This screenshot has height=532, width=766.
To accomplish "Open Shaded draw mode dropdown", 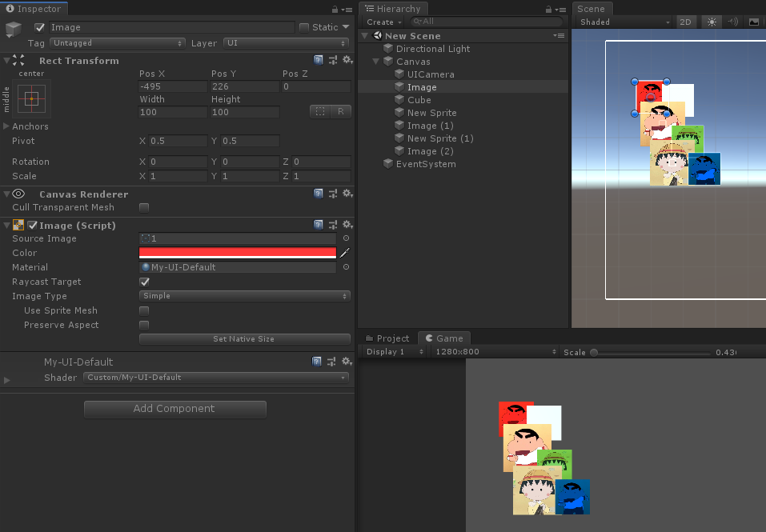I will [x=624, y=22].
